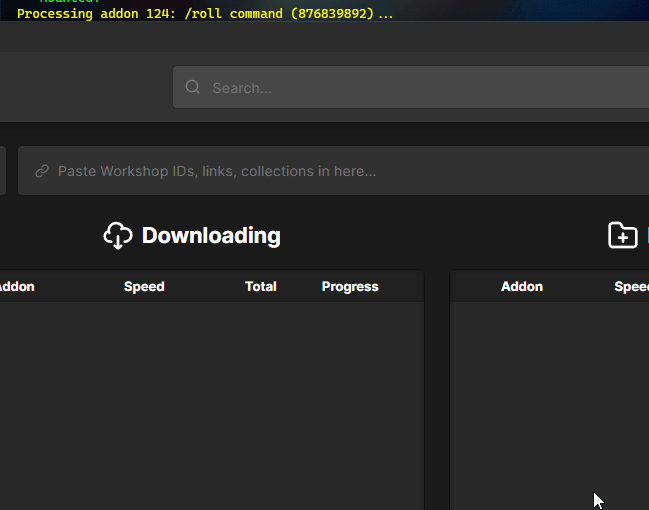
Task: Click the folder-plus icon on the right
Action: tap(622, 236)
